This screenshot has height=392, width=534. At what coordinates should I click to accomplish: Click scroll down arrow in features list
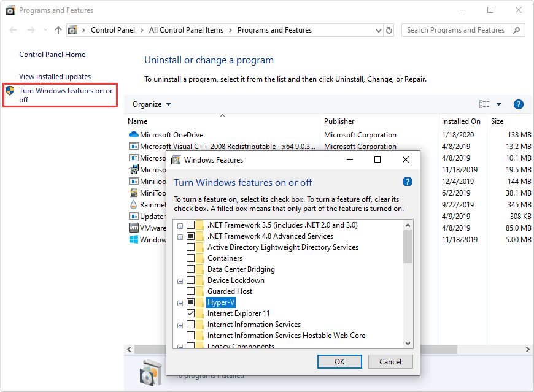click(x=408, y=344)
